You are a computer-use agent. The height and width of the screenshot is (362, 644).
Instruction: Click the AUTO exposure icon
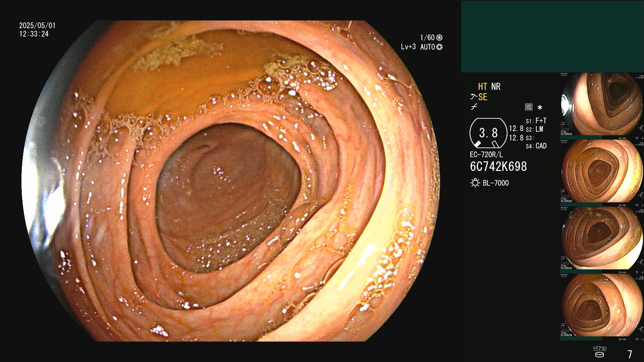tap(439, 47)
